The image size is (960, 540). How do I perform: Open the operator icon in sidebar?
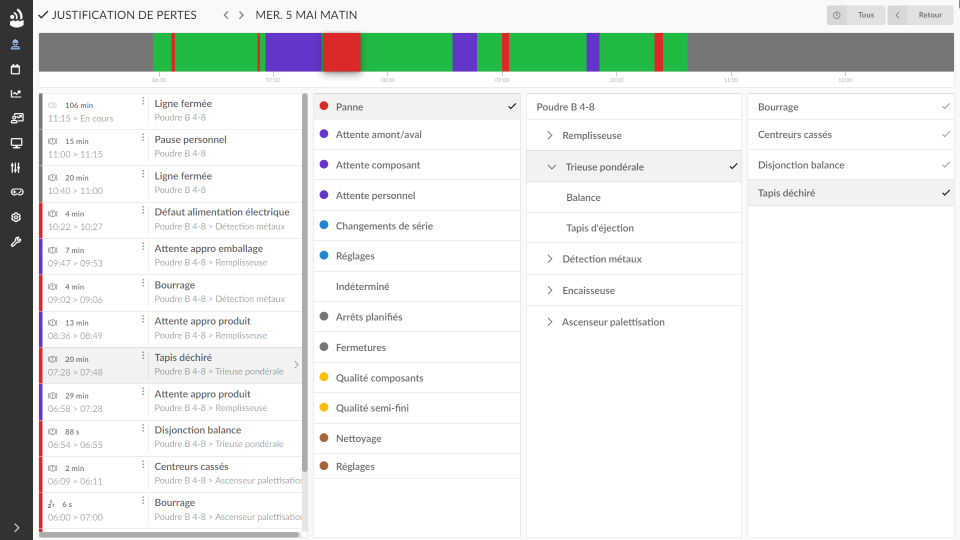click(16, 44)
